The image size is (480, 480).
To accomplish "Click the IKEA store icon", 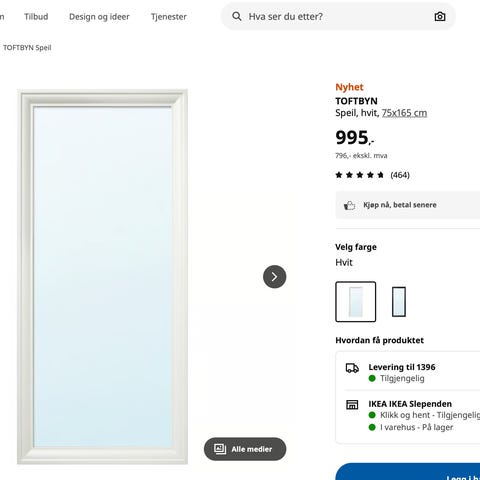I will [352, 405].
